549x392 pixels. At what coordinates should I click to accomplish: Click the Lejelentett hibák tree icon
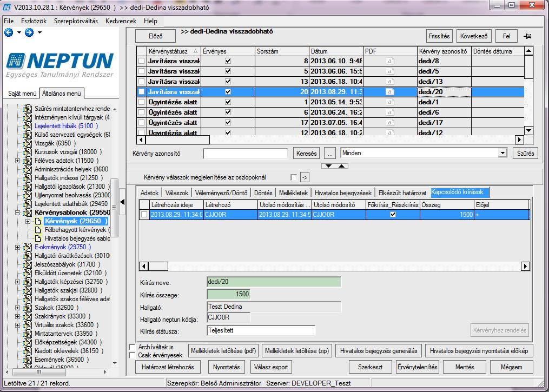tap(28, 126)
